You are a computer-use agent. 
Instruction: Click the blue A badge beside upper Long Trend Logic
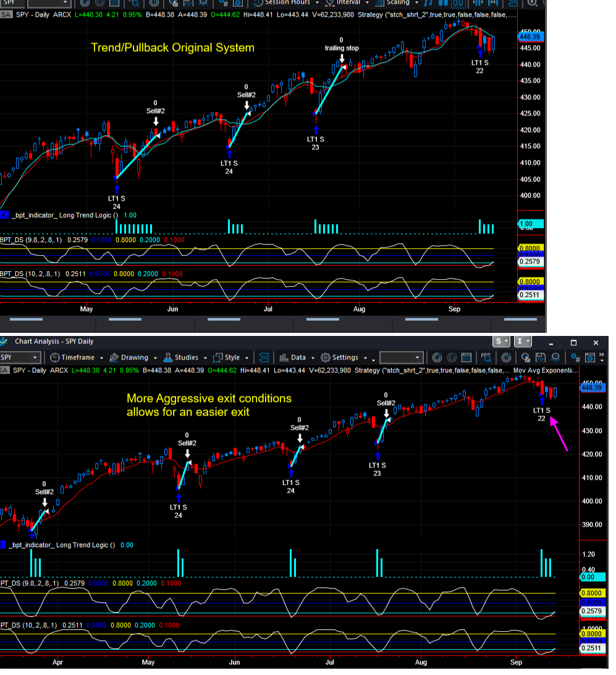4,216
